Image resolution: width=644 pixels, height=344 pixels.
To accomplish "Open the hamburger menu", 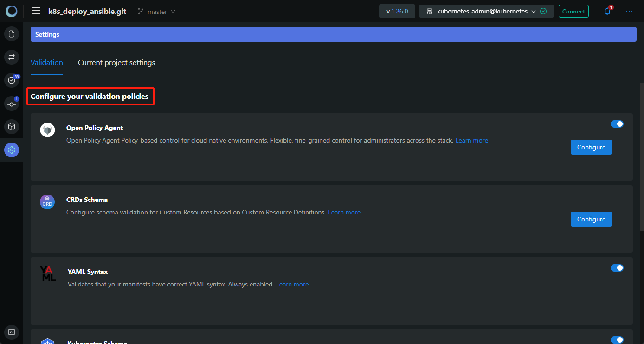I will click(36, 11).
